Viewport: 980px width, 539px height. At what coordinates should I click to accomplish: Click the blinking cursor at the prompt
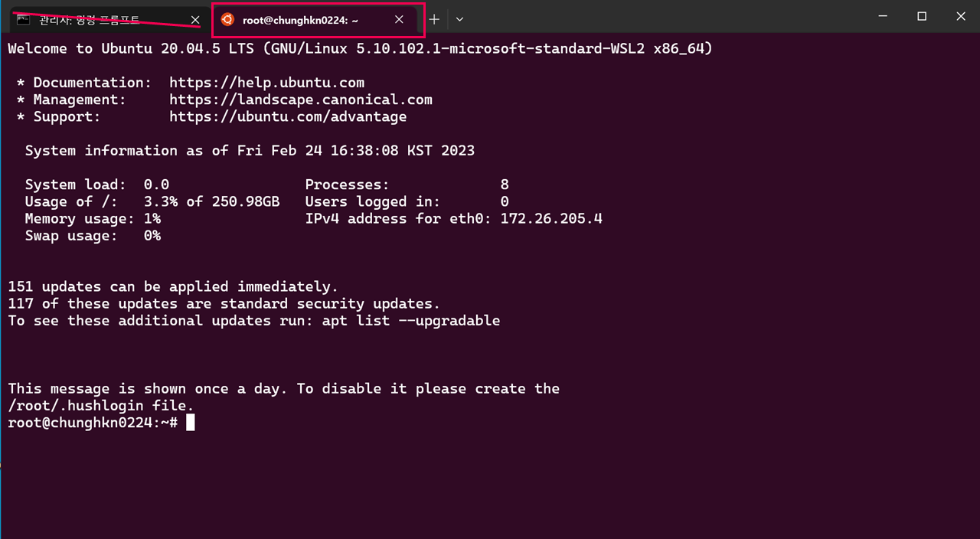(191, 421)
